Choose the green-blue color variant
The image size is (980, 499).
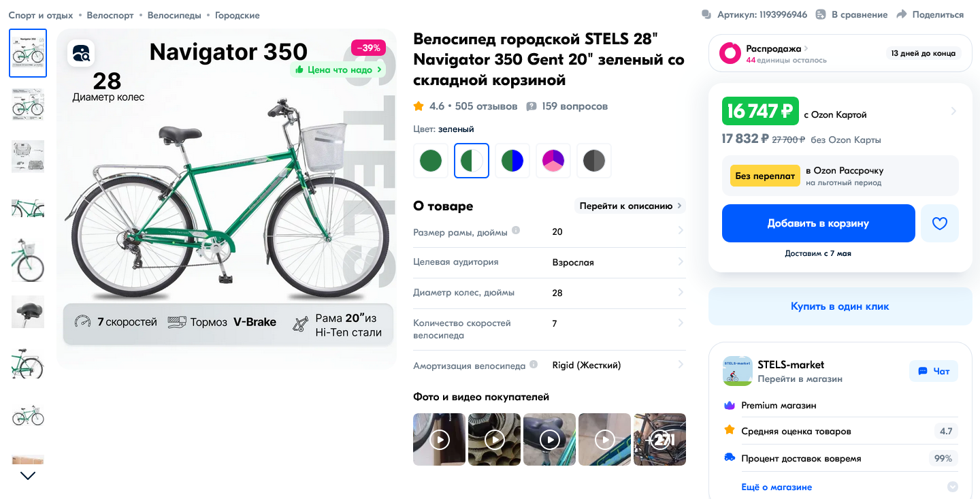[512, 161]
